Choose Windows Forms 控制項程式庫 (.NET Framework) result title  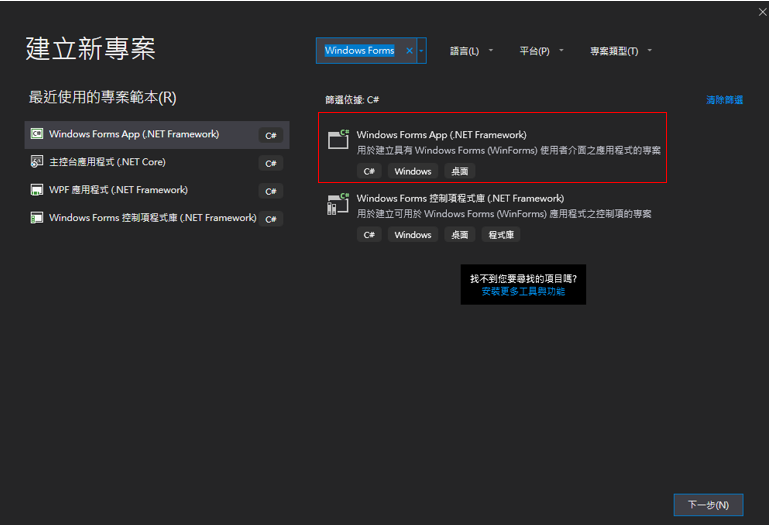click(460, 198)
